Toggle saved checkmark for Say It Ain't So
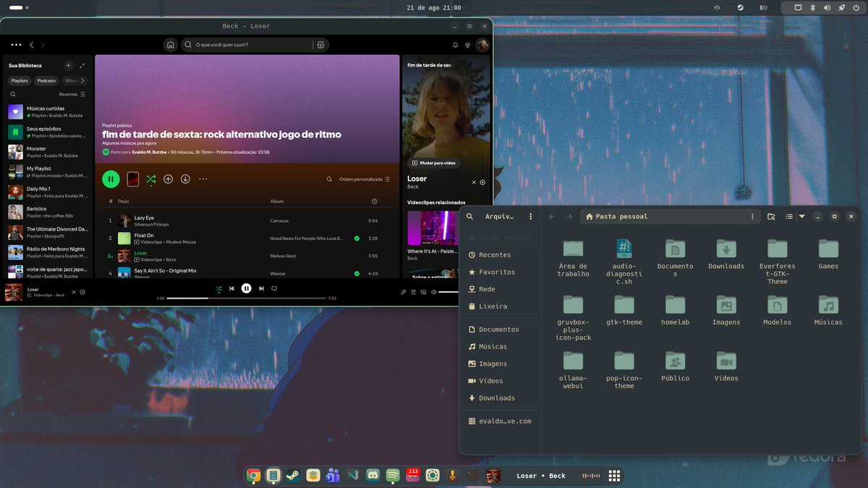The image size is (868, 488). point(357,273)
